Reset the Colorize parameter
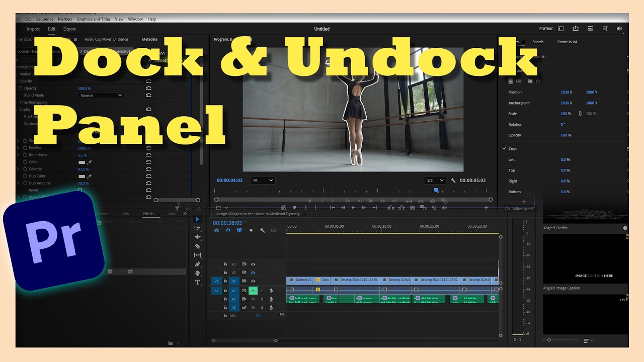644x362 pixels. (x=148, y=169)
